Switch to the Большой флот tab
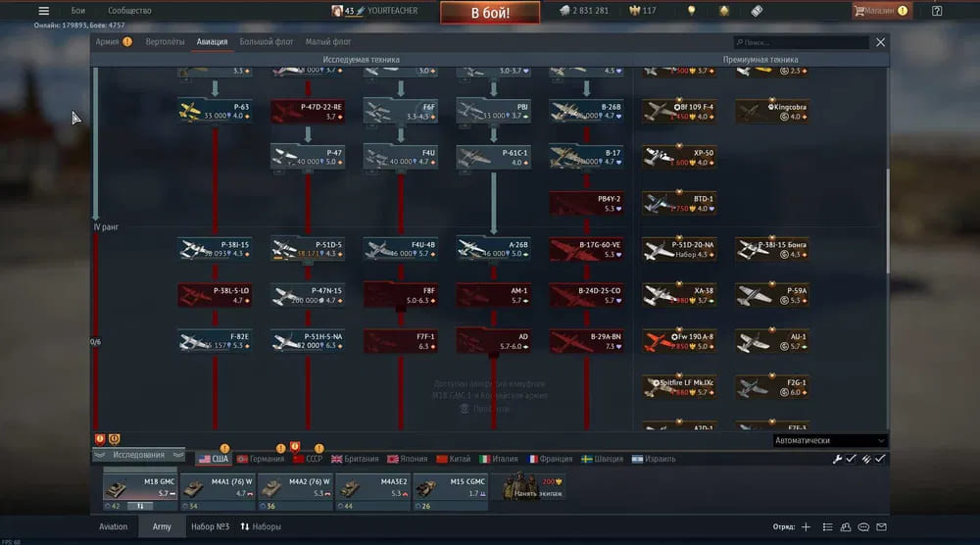The height and width of the screenshot is (545, 980). [x=267, y=42]
